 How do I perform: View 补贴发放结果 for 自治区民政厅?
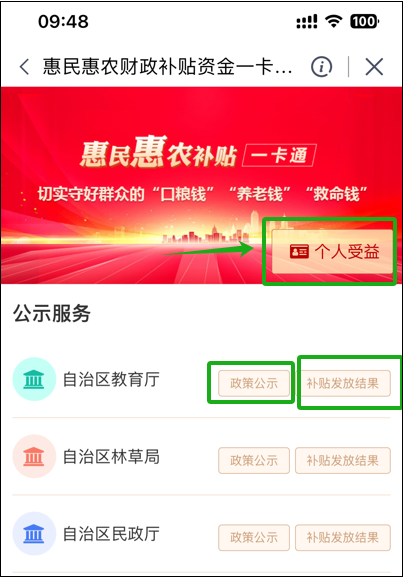pyautogui.click(x=343, y=538)
